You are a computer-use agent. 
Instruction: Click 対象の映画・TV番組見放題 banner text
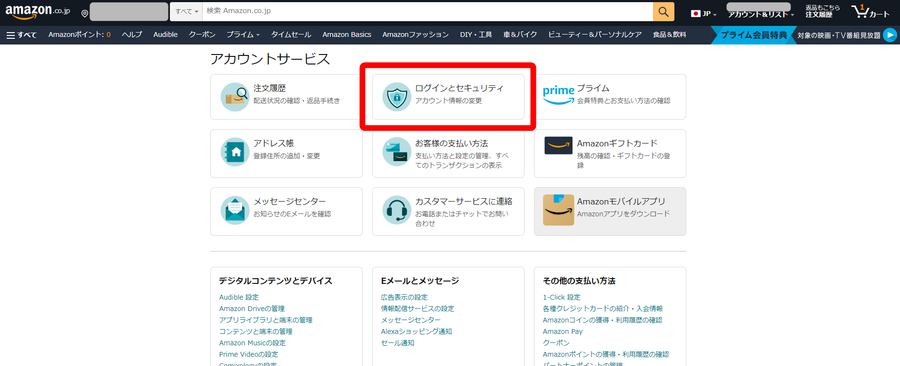pyautogui.click(x=839, y=36)
